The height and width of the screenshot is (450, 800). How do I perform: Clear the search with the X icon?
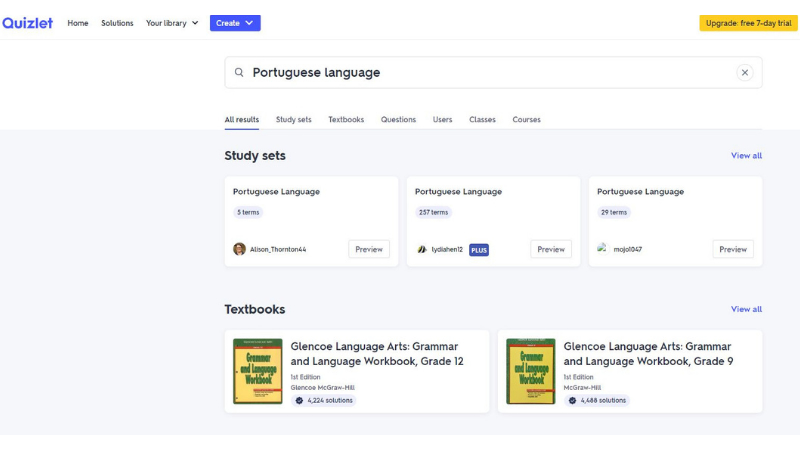(x=744, y=72)
